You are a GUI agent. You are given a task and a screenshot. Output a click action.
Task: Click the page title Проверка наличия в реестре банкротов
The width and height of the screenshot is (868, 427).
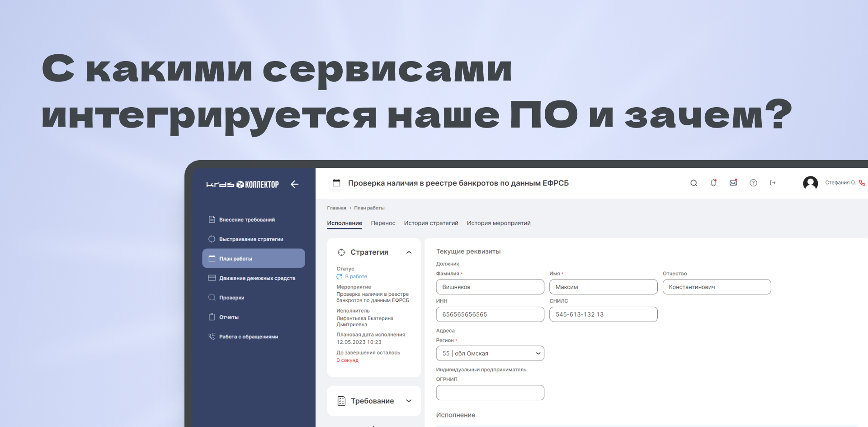tap(458, 183)
